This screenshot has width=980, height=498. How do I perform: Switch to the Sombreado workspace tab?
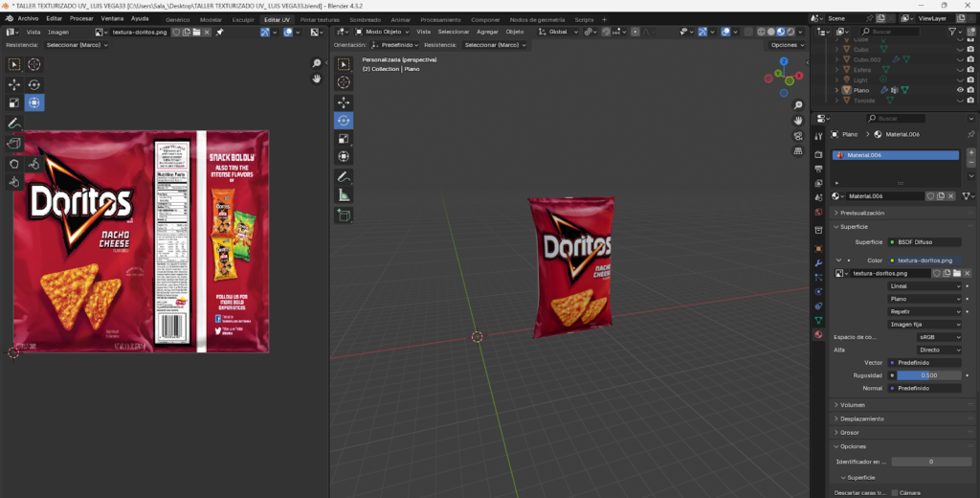(x=365, y=20)
